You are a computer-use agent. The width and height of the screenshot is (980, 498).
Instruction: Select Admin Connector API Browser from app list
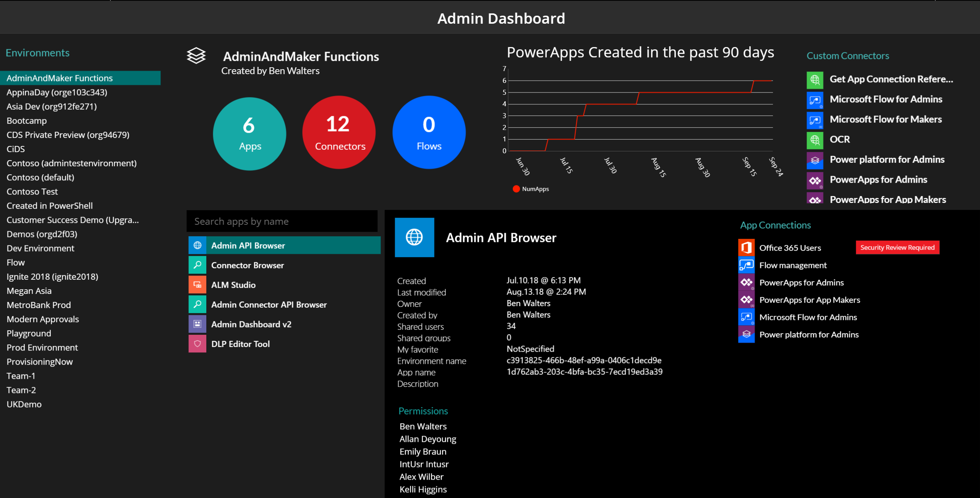pyautogui.click(x=269, y=304)
